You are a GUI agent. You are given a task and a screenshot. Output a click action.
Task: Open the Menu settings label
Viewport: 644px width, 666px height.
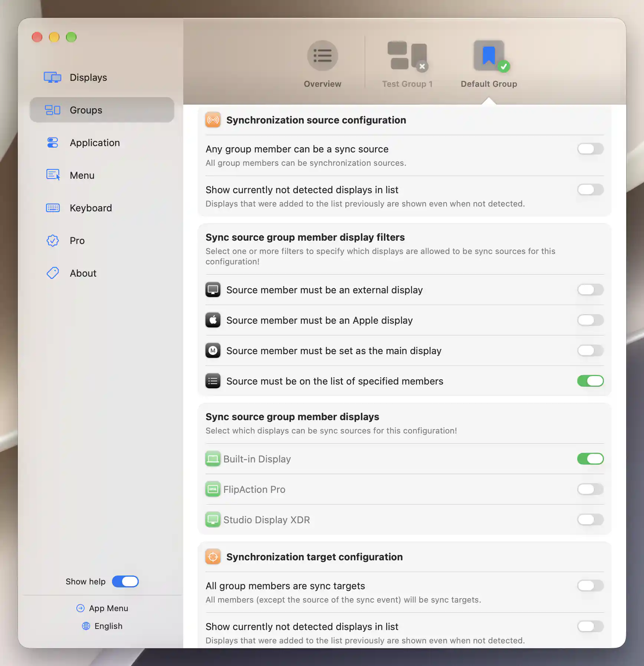click(x=82, y=175)
